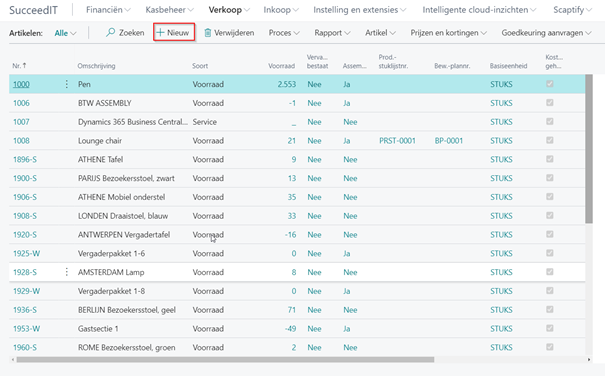Toggle the checkbox in the Lounge chair row
605x376 pixels.
550,140
